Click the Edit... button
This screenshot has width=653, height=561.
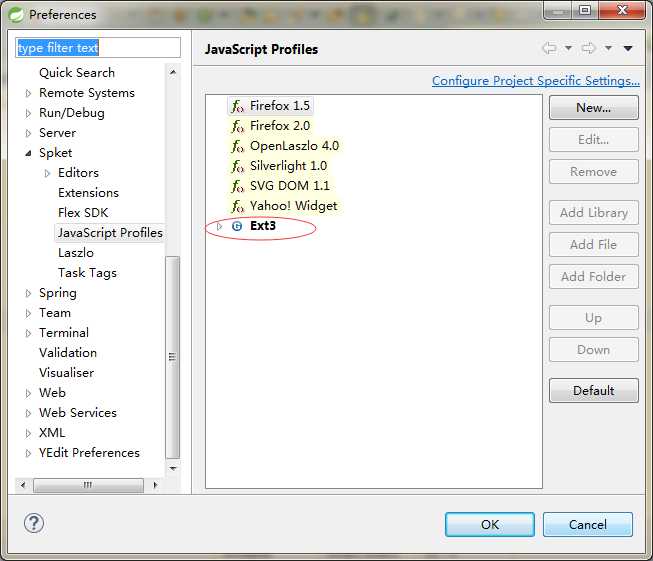click(x=593, y=140)
